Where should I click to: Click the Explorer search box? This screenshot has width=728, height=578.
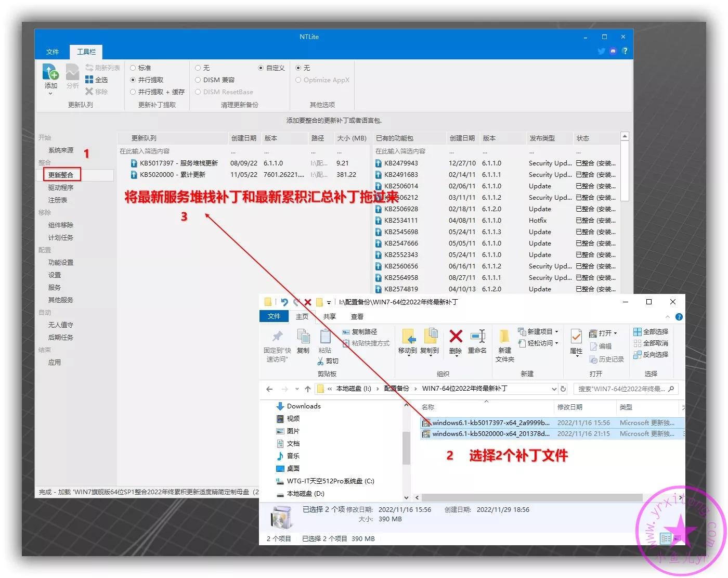pos(626,389)
